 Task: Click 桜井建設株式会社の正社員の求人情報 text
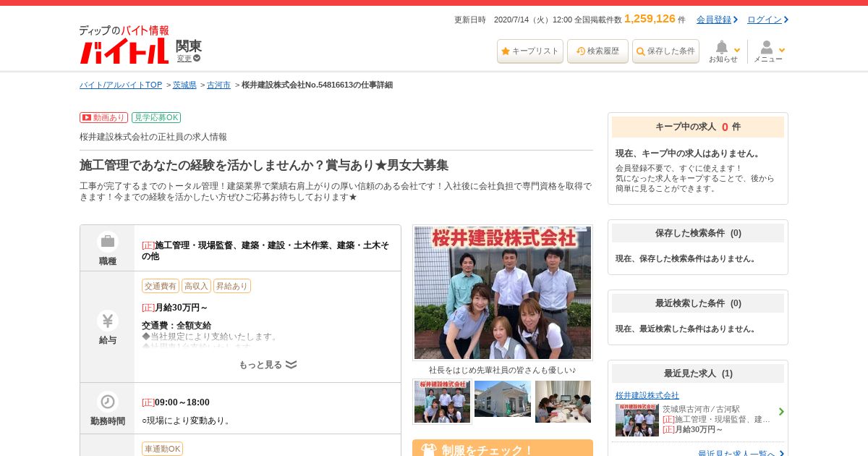[153, 137]
